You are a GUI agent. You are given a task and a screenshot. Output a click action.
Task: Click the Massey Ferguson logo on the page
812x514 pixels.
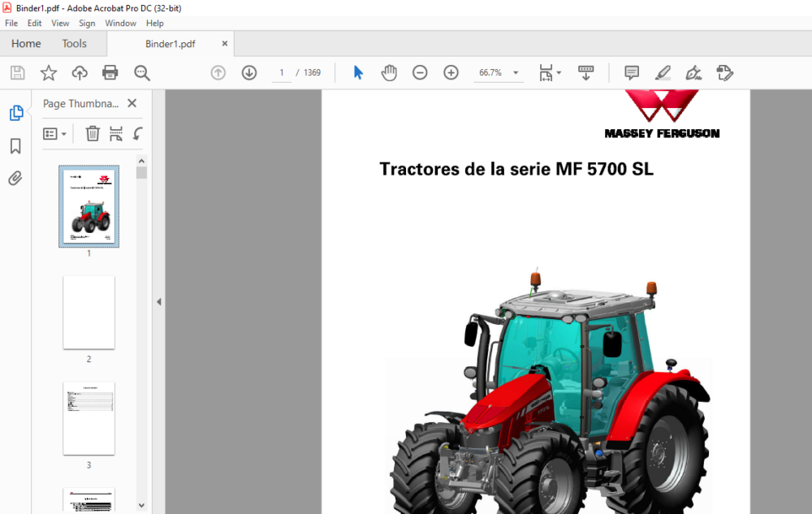point(662,114)
